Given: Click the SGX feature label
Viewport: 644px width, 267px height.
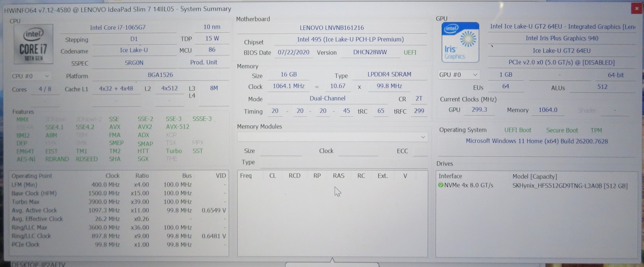Looking at the screenshot, I should point(143,159).
